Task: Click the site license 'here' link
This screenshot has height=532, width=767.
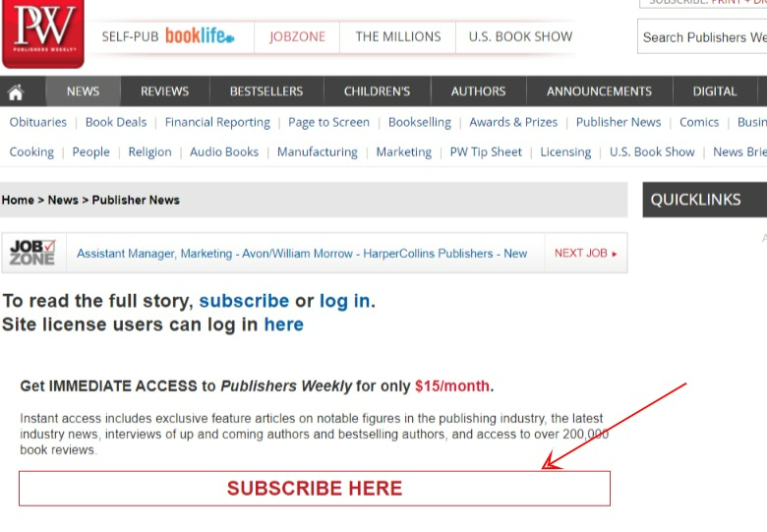Action: tap(284, 325)
